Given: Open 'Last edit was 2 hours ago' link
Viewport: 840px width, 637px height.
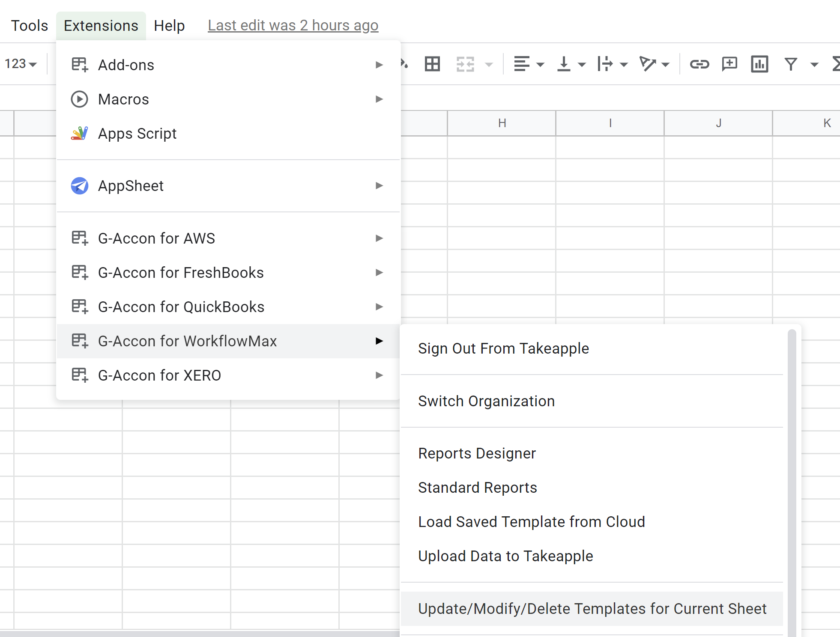Looking at the screenshot, I should 293,26.
